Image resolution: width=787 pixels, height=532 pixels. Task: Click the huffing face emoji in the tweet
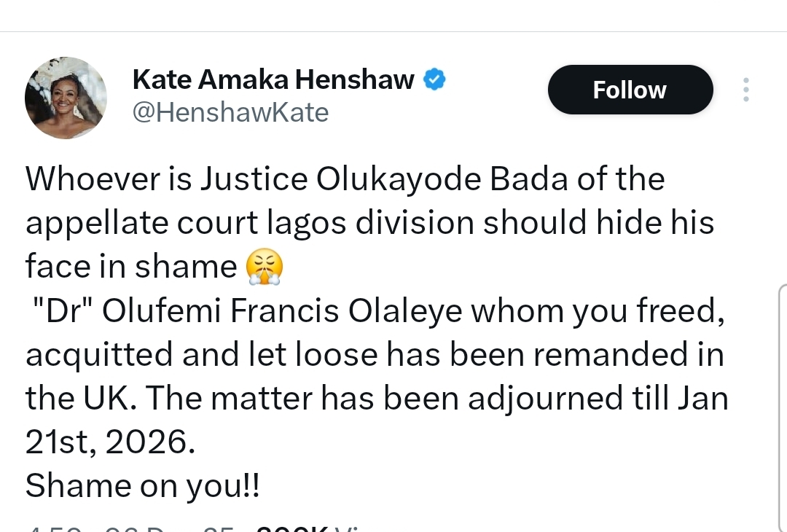click(x=265, y=265)
